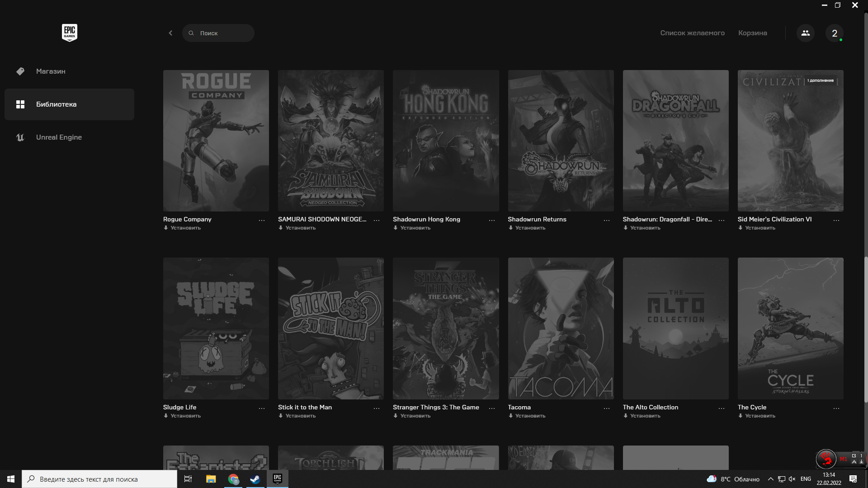Install Sludge Life via Установить
Viewport: 868px width, 488px height.
click(182, 416)
